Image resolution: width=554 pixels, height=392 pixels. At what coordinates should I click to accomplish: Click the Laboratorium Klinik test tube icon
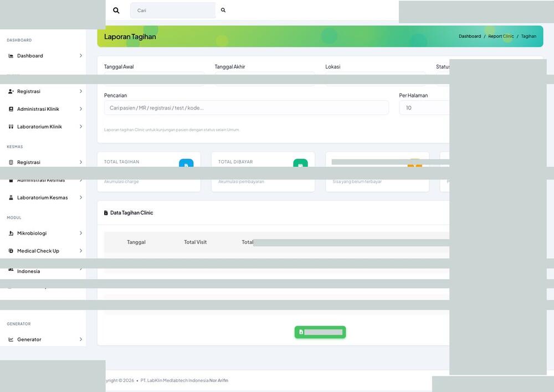(11, 127)
